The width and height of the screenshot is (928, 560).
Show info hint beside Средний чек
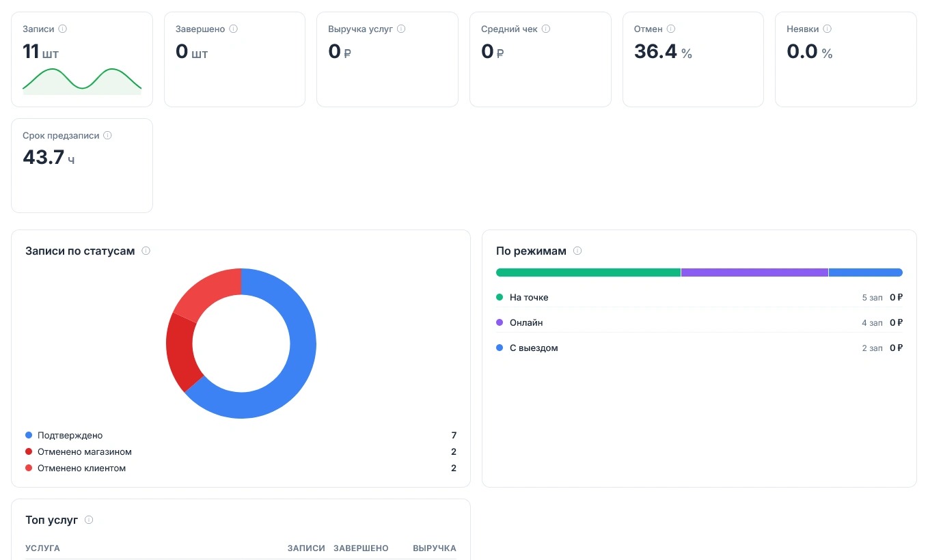[546, 29]
